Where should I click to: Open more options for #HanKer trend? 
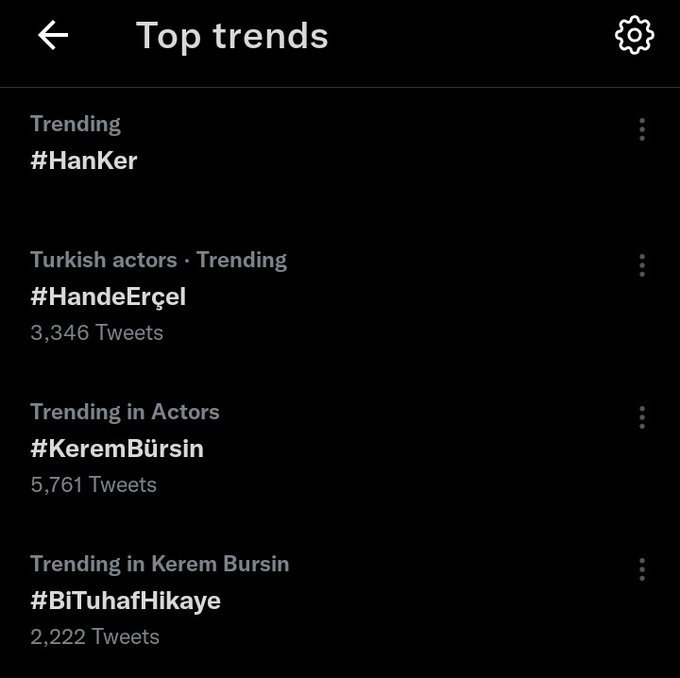coord(642,129)
